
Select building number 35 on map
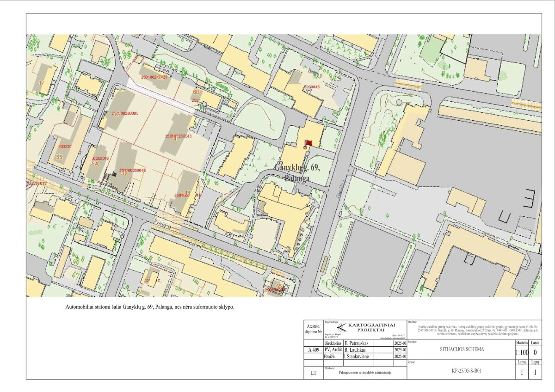(x=59, y=157)
